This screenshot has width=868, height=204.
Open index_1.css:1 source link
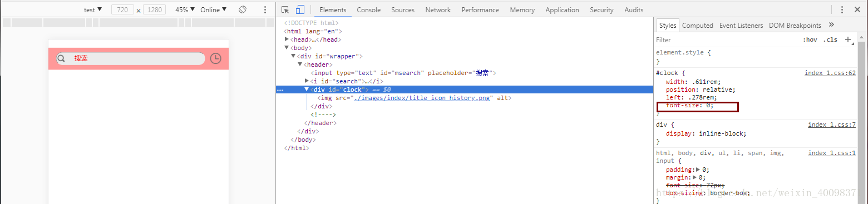point(832,153)
